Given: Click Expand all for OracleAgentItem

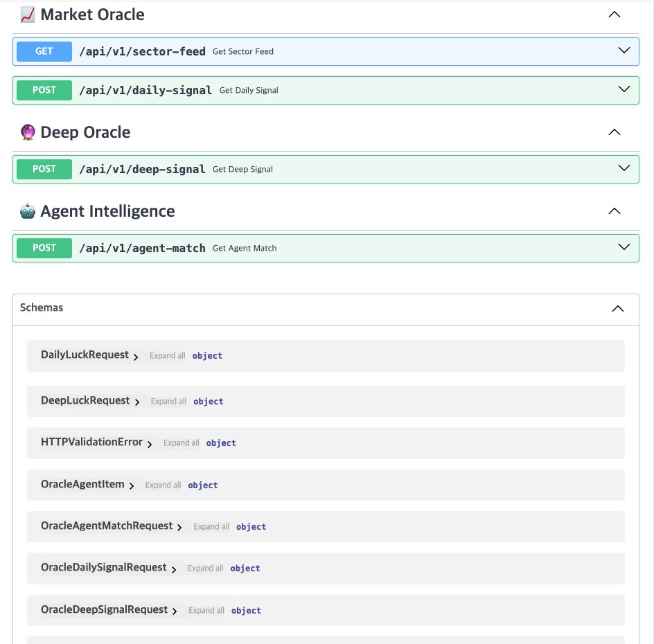Looking at the screenshot, I should pyautogui.click(x=163, y=485).
